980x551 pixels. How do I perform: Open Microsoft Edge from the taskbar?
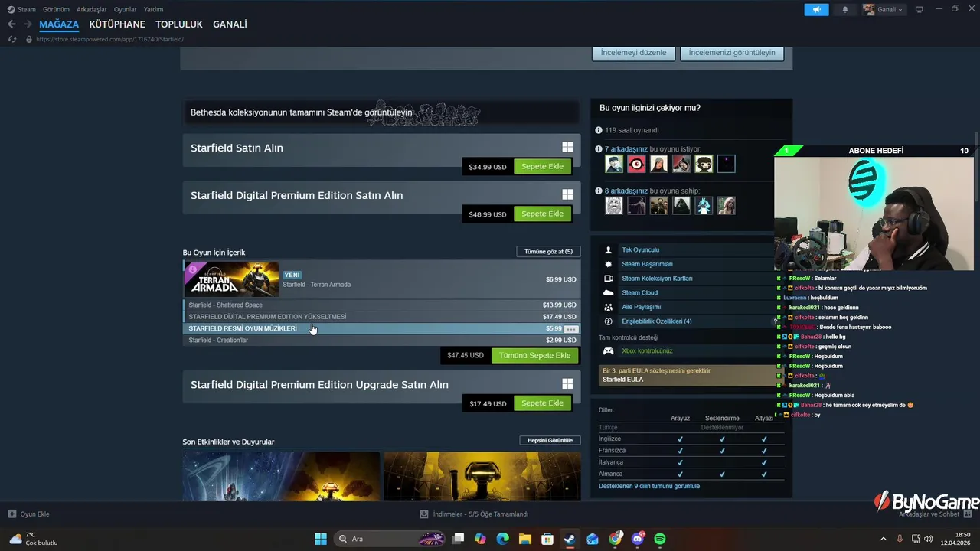pos(502,539)
